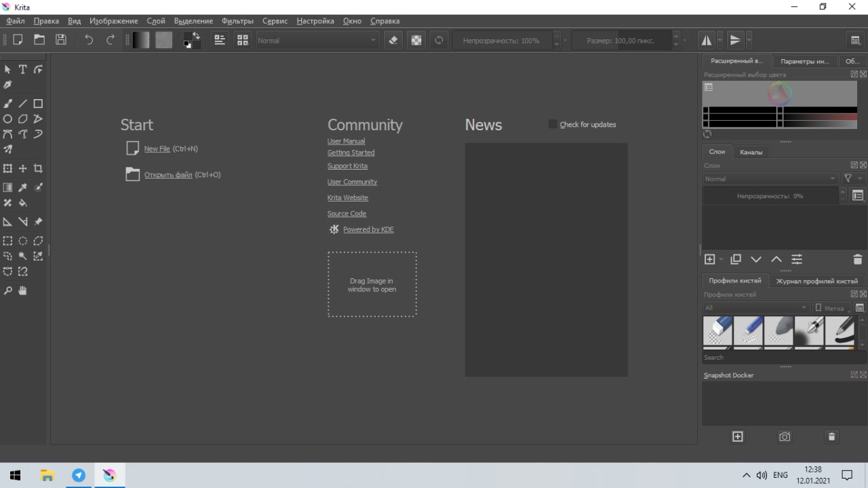
Task: Toggle the Preserve Alpha checkerboard button
Action: click(x=416, y=40)
